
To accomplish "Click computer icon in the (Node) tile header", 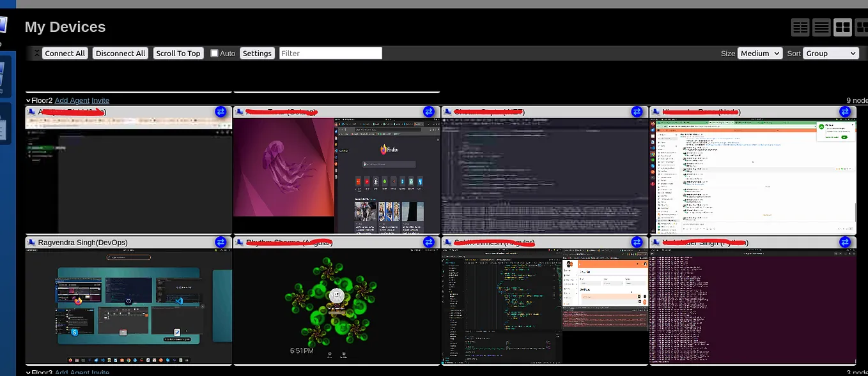I will 656,112.
